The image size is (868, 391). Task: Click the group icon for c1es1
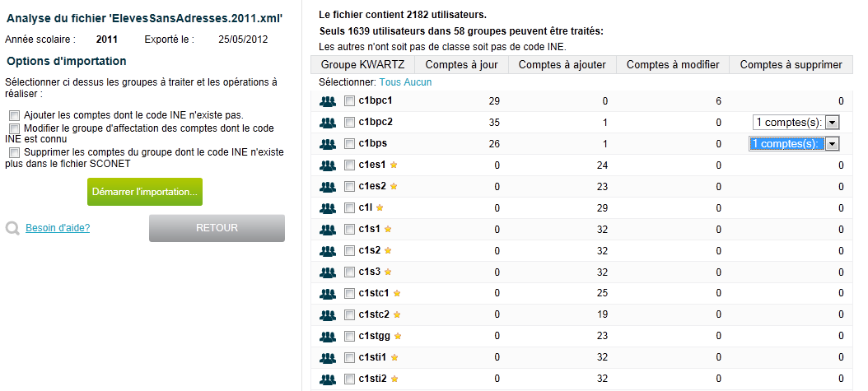(328, 165)
